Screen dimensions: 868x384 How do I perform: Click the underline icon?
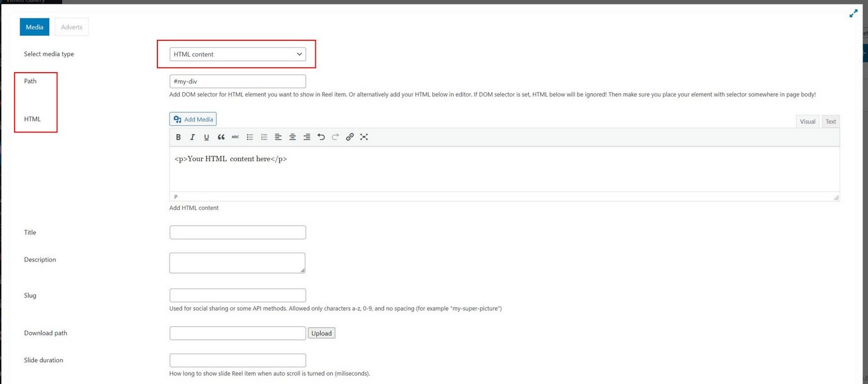(207, 137)
